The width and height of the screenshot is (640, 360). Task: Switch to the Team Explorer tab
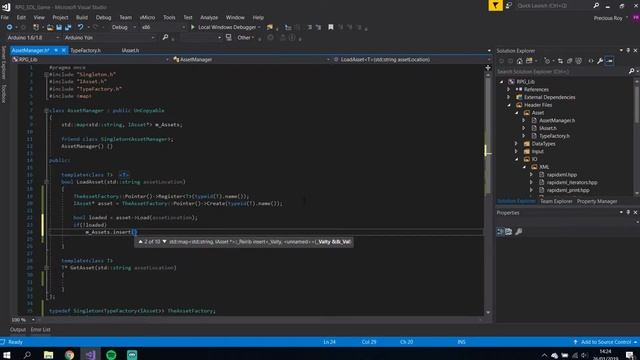(556, 201)
